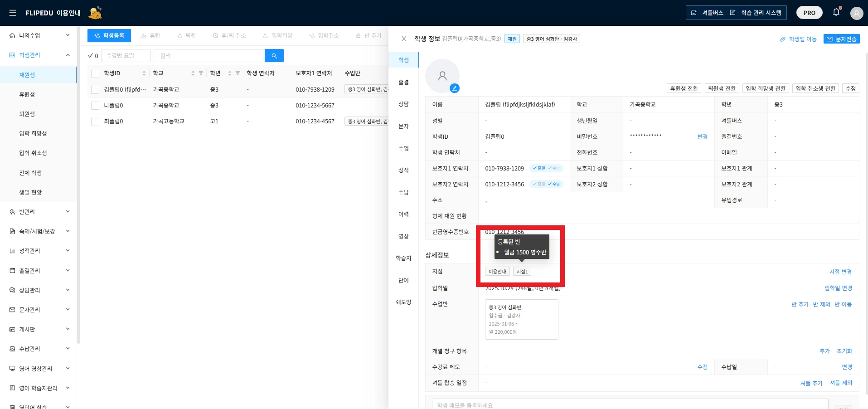The height and width of the screenshot is (409, 868).
Task: Click the 지점 변경 link
Action: point(840,272)
